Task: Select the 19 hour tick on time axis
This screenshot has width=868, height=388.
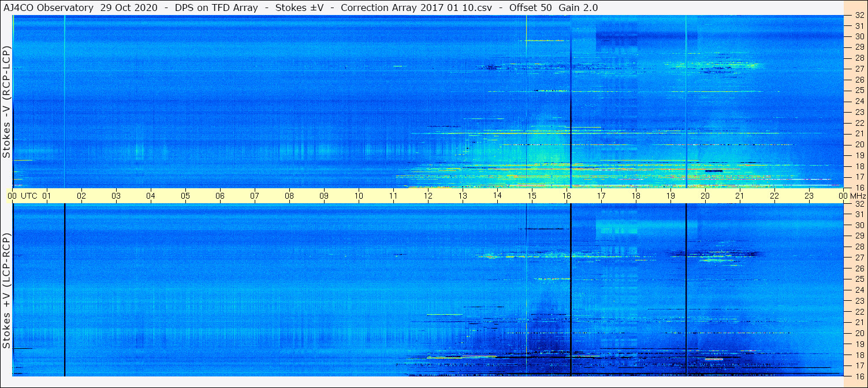Action: tap(670, 196)
